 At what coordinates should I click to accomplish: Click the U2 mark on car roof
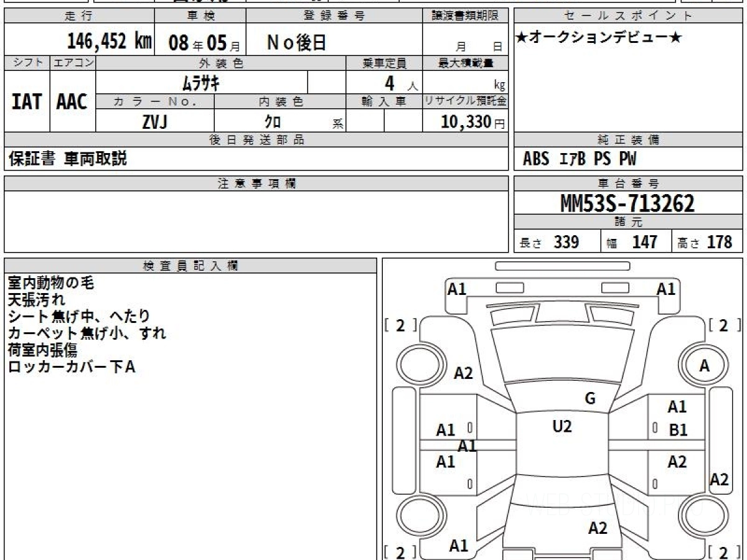tap(561, 427)
